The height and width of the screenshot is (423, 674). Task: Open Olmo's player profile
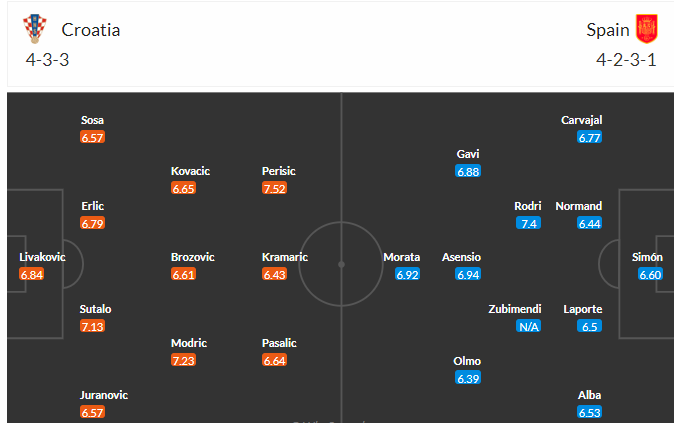468,361
